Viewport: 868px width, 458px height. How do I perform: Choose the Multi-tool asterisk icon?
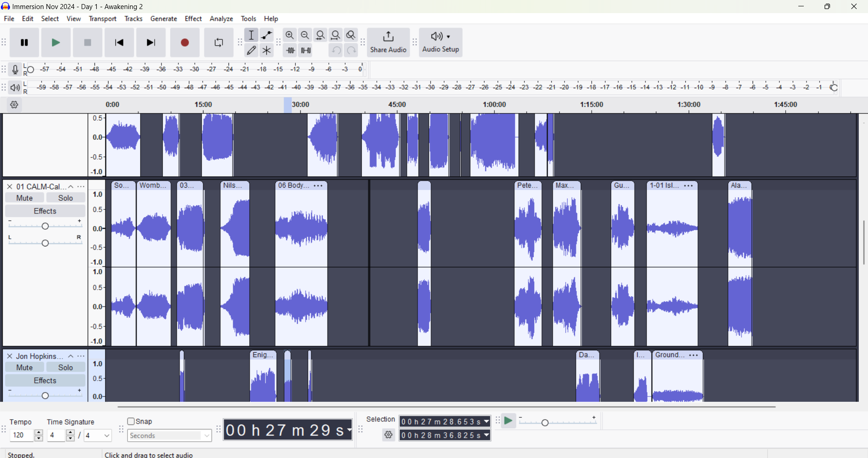click(x=267, y=51)
